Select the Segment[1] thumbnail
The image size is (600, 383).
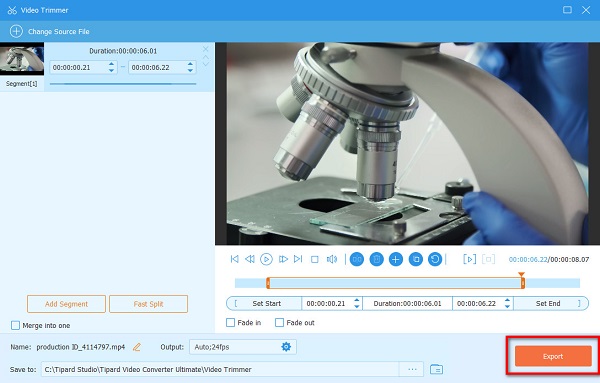[22, 59]
